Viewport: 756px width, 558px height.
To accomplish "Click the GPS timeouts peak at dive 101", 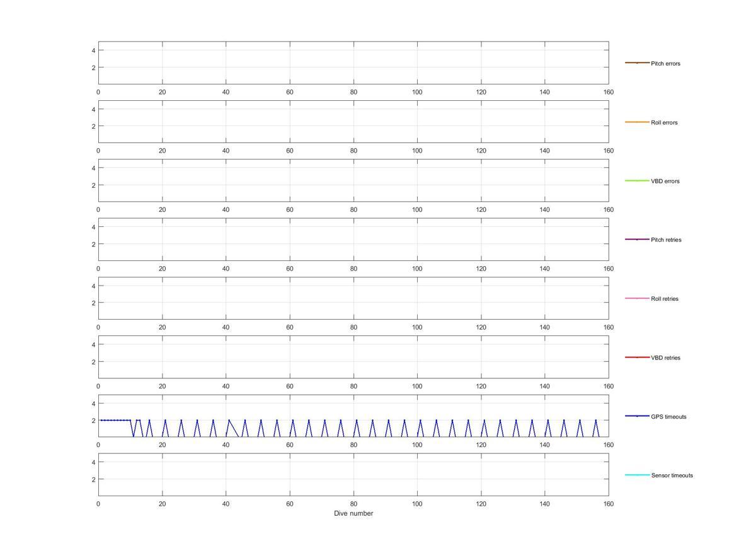I will coord(420,421).
